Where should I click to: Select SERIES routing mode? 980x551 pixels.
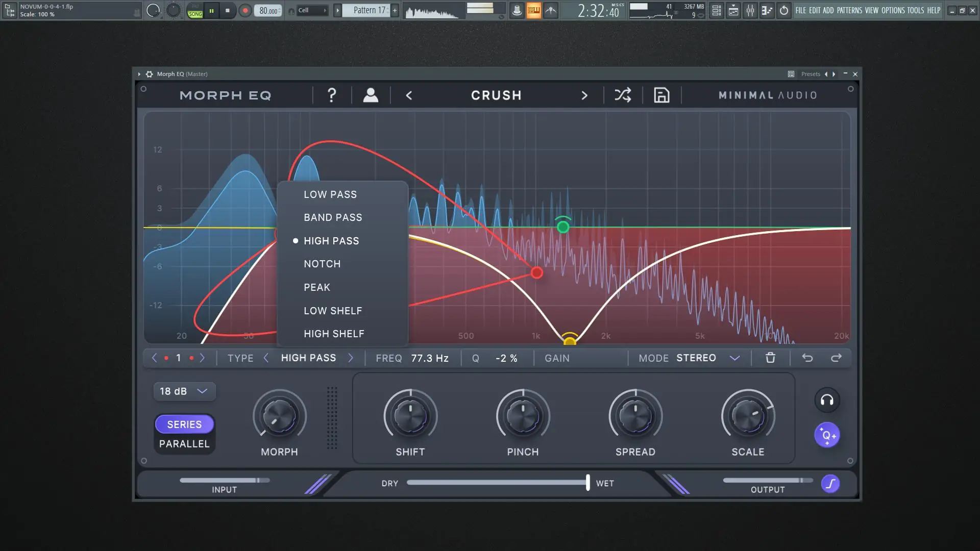click(x=184, y=424)
